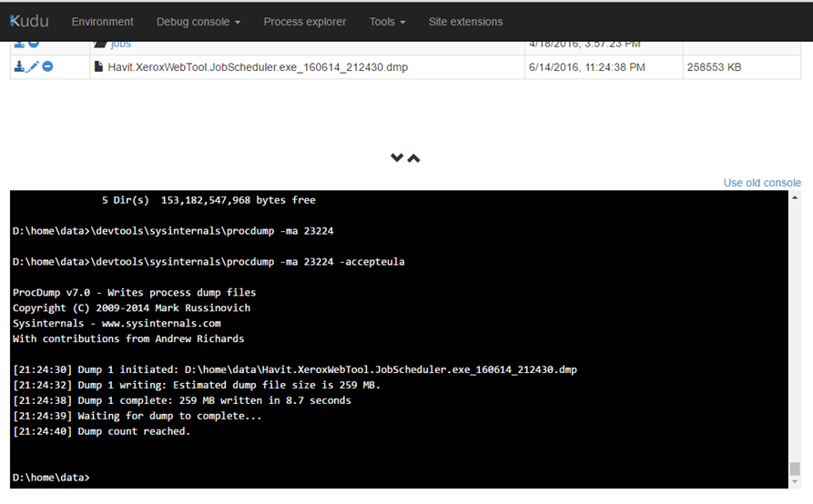
Task: Open the jobs folder link
Action: tap(120, 43)
